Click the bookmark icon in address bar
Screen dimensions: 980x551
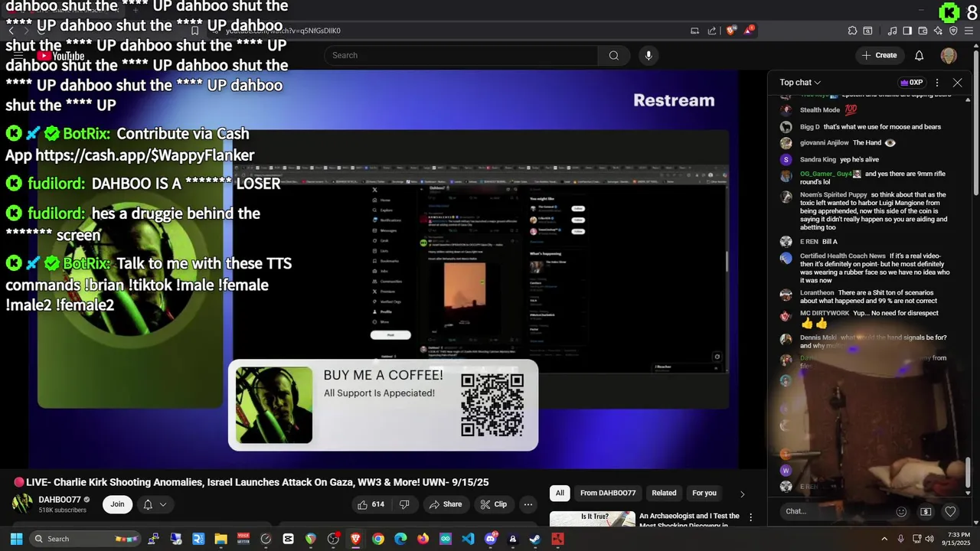coord(194,31)
